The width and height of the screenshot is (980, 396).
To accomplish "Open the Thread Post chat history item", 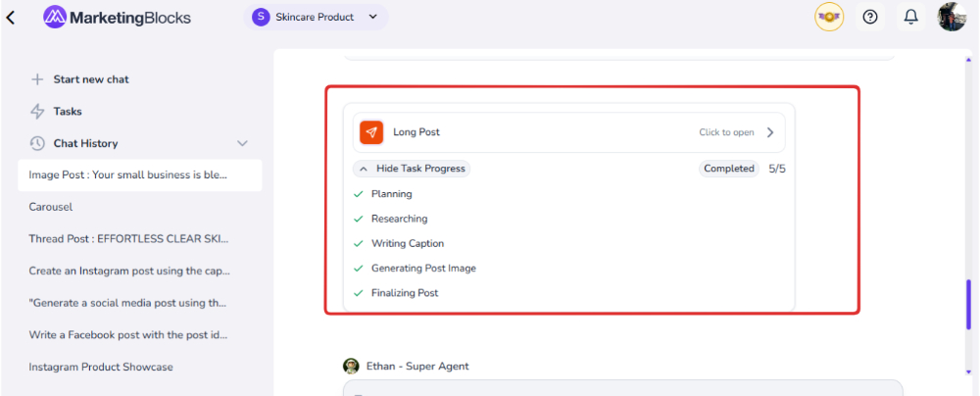I will coord(128,239).
